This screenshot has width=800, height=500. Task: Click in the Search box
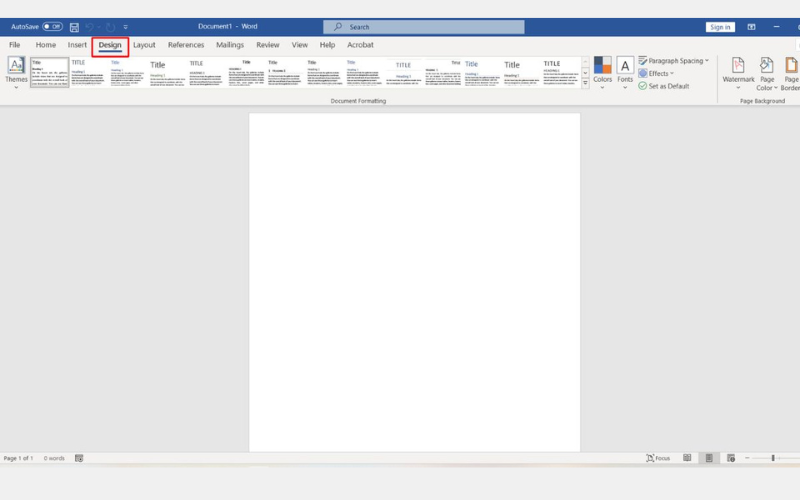tap(423, 27)
